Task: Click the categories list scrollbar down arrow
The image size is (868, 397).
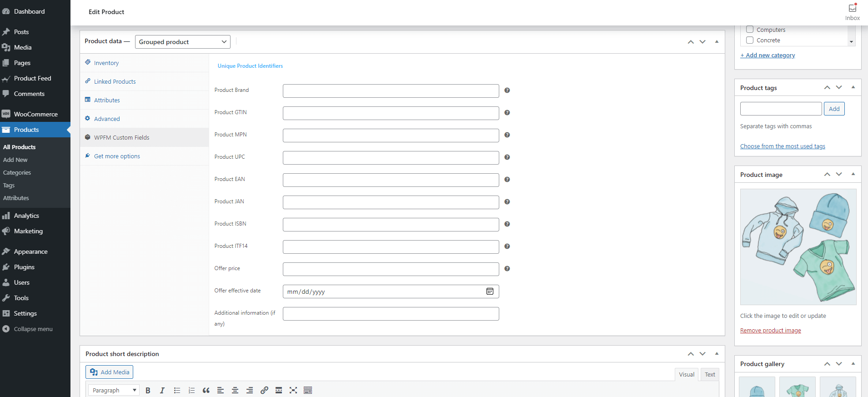Action: click(851, 42)
